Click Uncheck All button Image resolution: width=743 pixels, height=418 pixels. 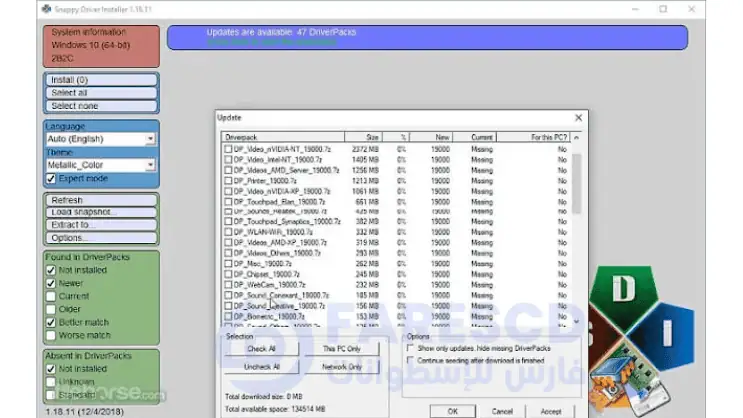coord(262,367)
